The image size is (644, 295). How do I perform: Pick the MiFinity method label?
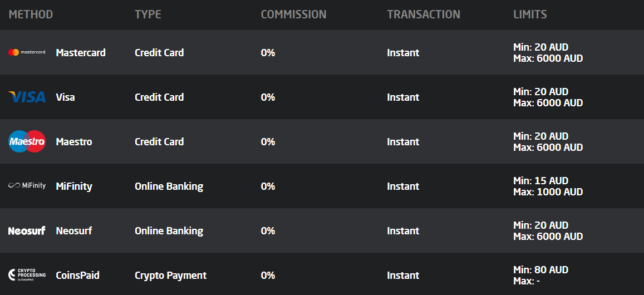pos(74,186)
